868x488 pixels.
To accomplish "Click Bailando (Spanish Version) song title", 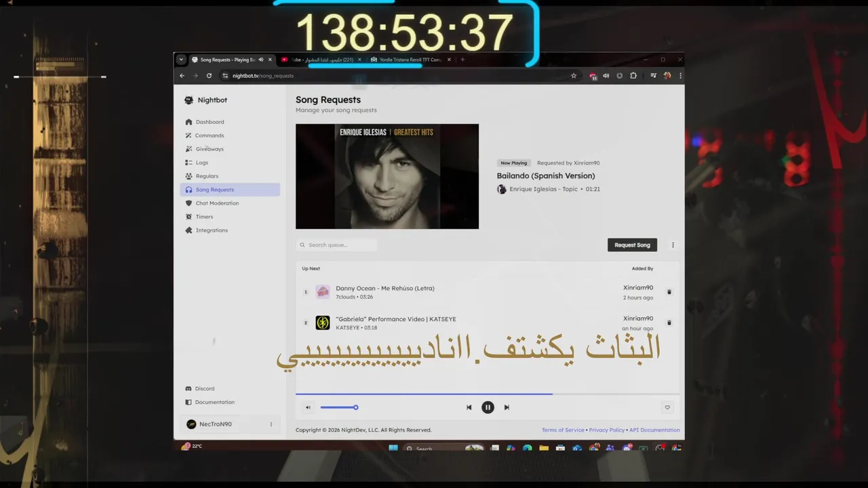I will (546, 176).
